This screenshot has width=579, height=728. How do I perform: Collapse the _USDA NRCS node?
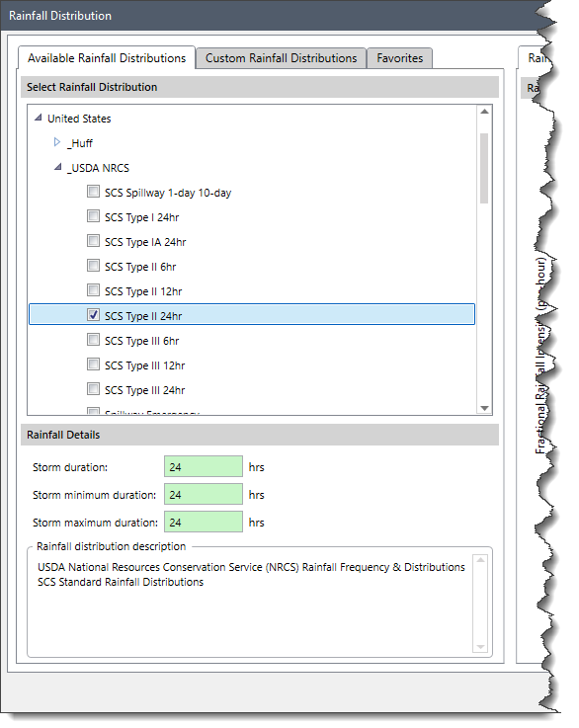[x=57, y=167]
